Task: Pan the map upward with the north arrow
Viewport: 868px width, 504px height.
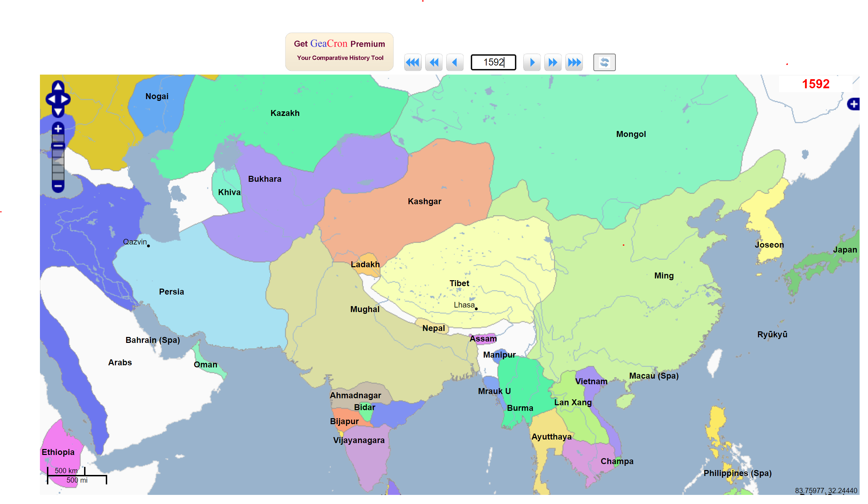Action: point(58,86)
